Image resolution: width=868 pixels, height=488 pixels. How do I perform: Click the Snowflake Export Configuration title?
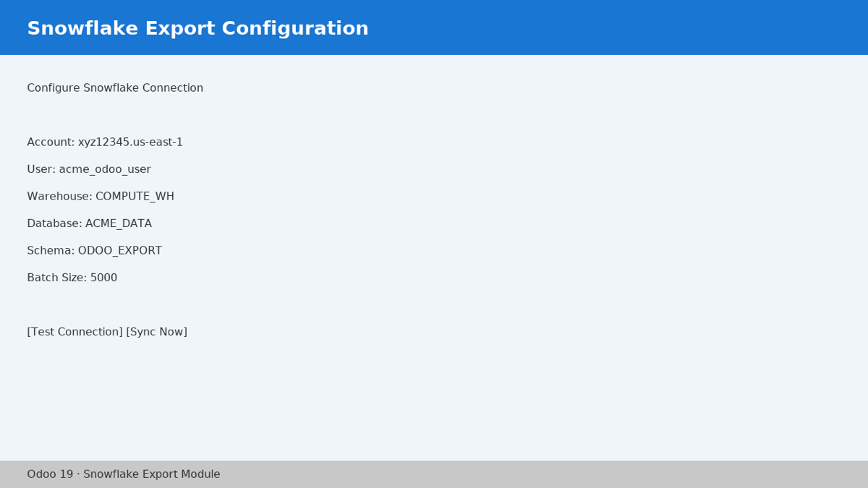[197, 29]
